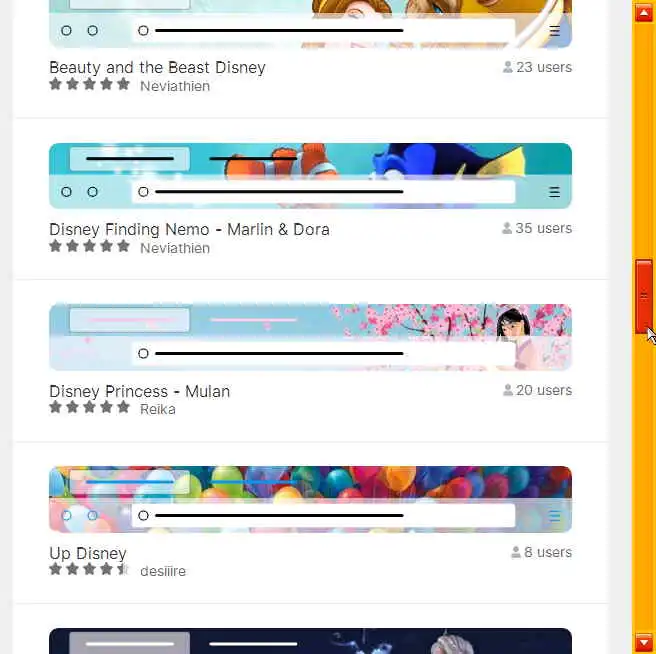Click author Neviathien under Beauty and the Beast

click(x=175, y=86)
